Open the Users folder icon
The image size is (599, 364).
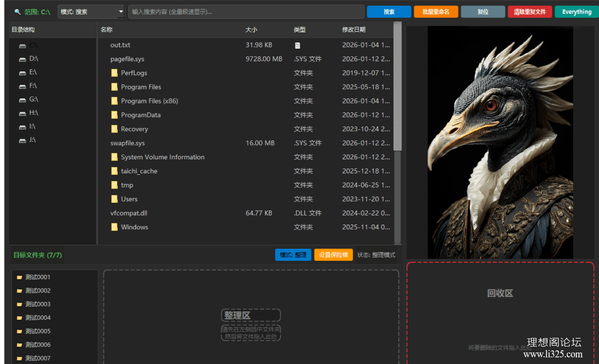114,199
